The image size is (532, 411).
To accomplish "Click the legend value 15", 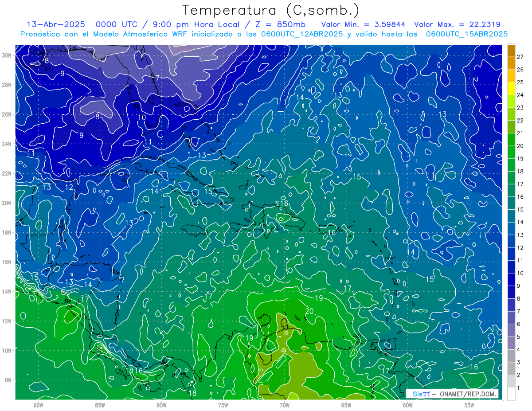I will 520,209.
